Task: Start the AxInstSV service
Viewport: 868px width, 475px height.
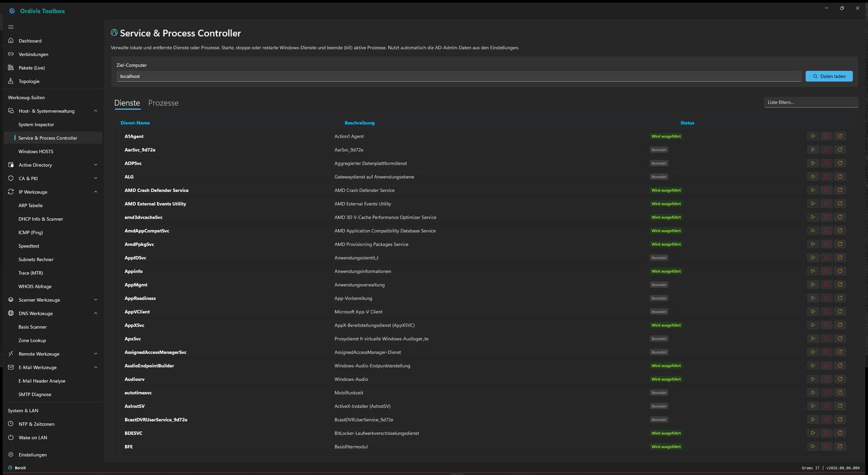Action: tap(813, 406)
